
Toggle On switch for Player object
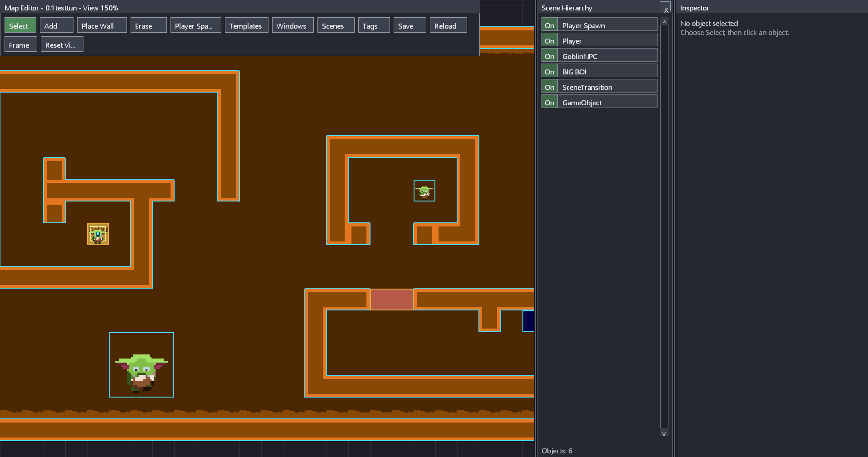coord(550,40)
